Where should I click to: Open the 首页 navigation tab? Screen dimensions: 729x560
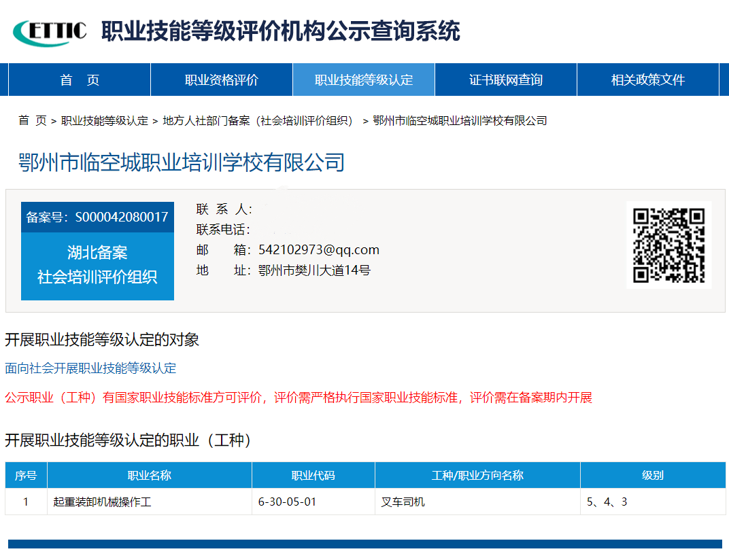pos(80,80)
